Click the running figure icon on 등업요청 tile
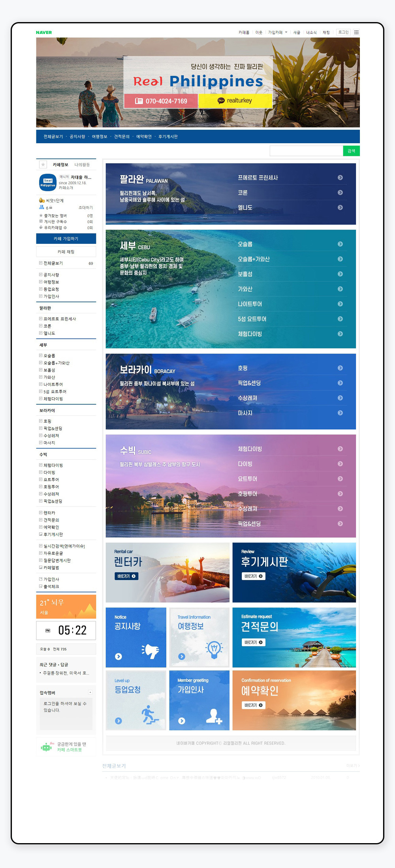 [x=150, y=715]
